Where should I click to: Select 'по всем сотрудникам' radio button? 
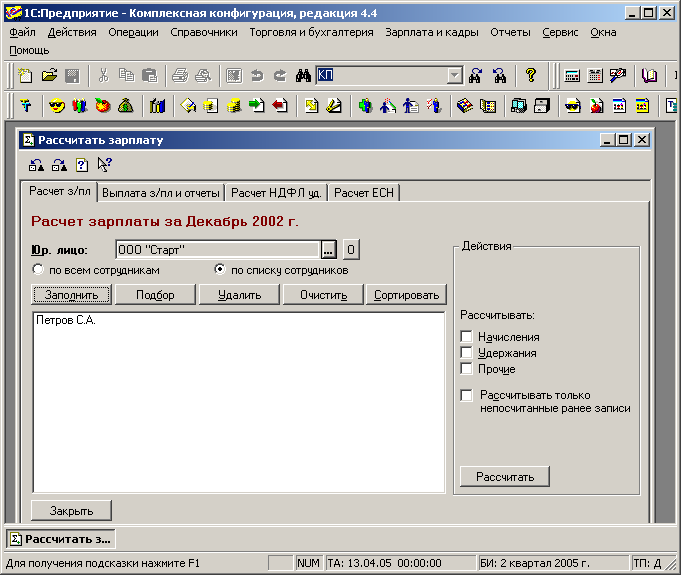coord(38,270)
